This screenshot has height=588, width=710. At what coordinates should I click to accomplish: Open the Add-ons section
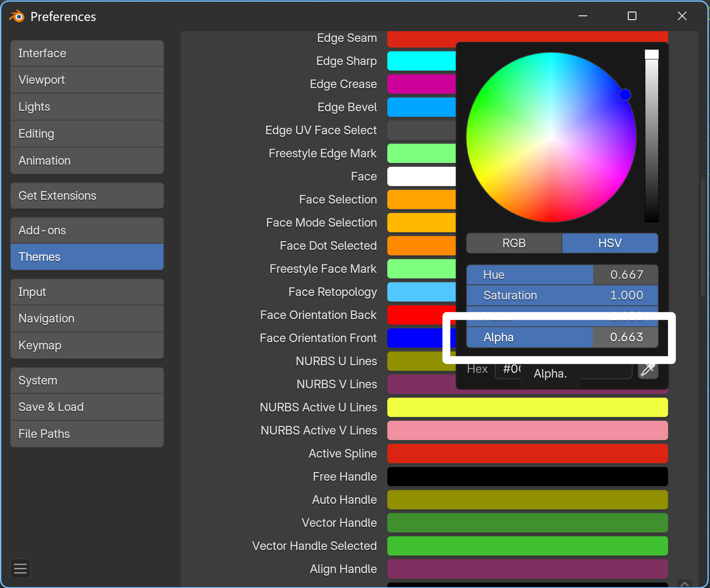tap(87, 230)
